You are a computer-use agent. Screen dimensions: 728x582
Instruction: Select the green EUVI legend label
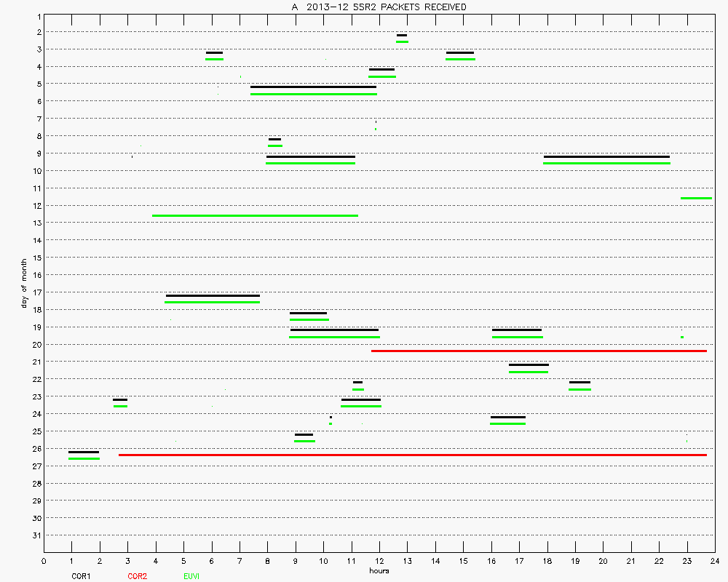pos(191,576)
